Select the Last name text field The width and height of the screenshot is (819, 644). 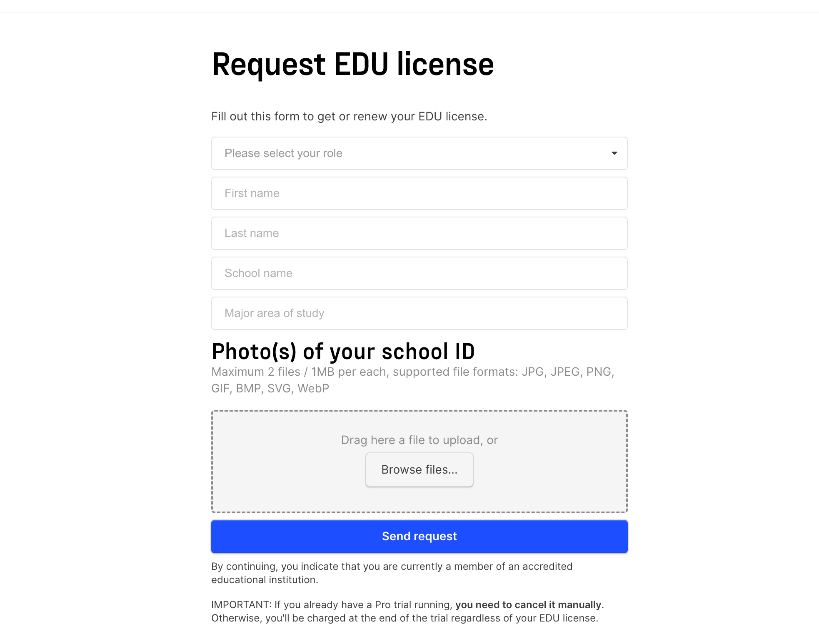(419, 233)
